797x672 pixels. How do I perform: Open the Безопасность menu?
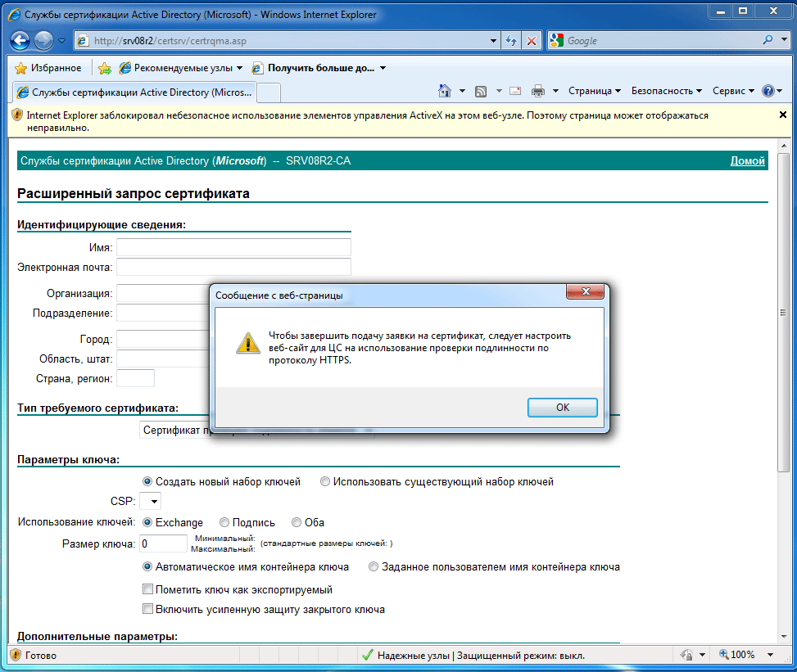tap(667, 91)
